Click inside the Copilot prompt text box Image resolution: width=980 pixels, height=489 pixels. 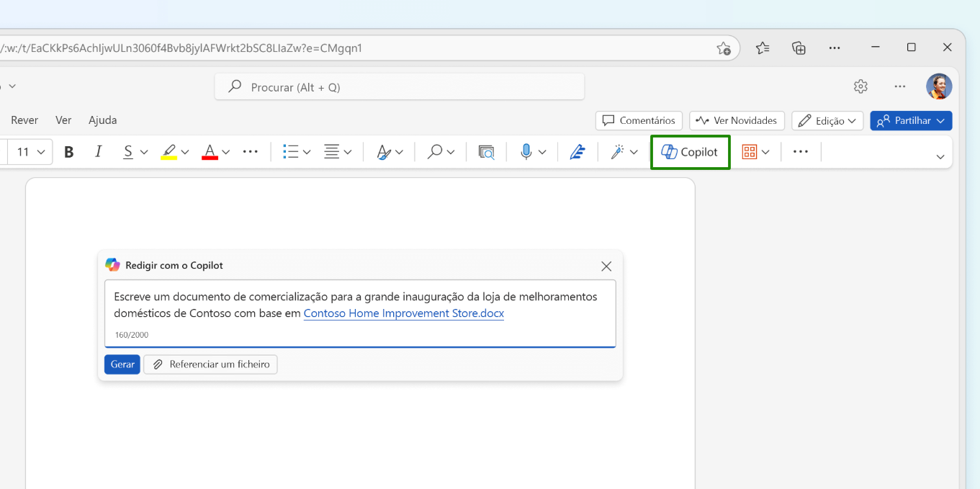[x=360, y=314]
